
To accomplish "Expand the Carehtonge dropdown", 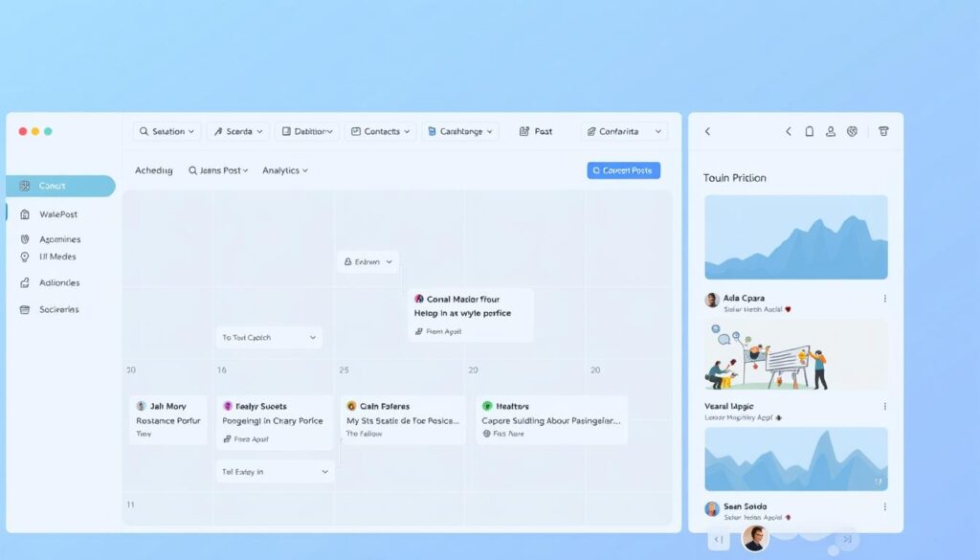I will click(460, 130).
